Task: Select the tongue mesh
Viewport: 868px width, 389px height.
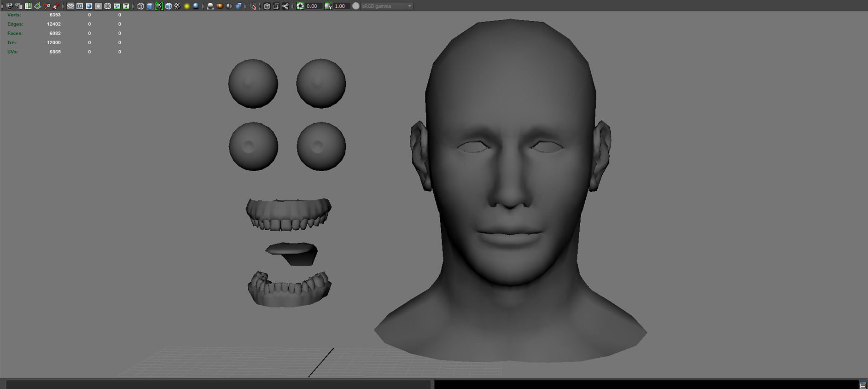Action: [x=291, y=254]
